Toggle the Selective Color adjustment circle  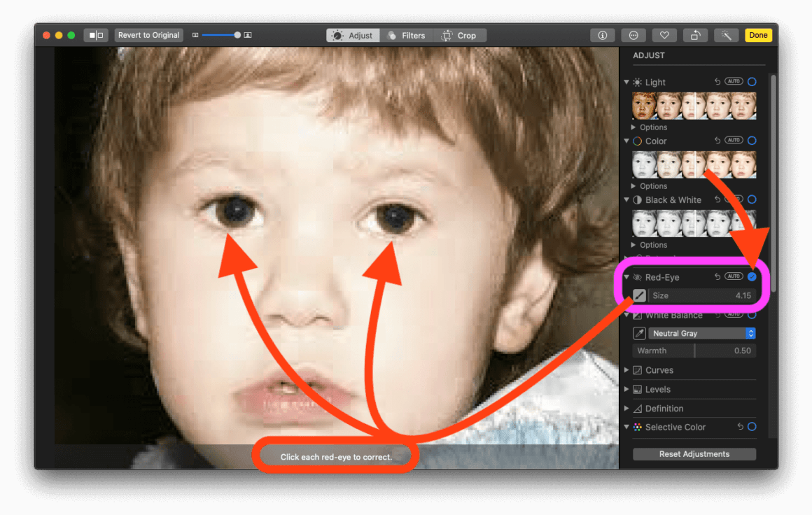[752, 427]
